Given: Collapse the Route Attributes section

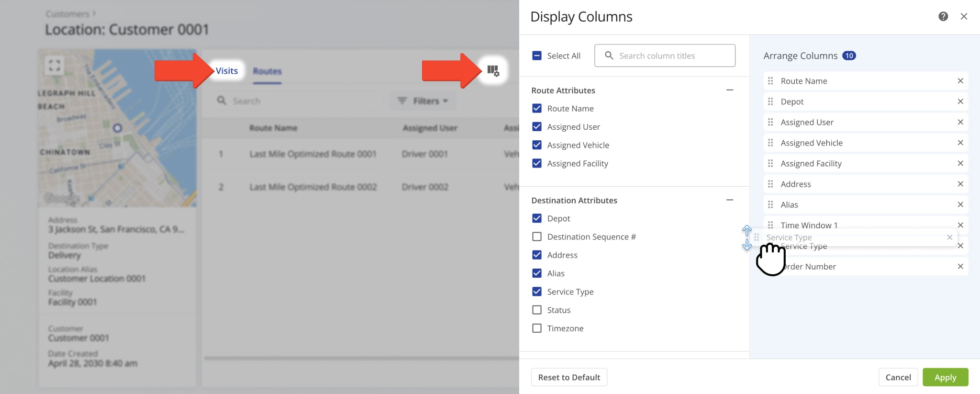Looking at the screenshot, I should pyautogui.click(x=729, y=90).
